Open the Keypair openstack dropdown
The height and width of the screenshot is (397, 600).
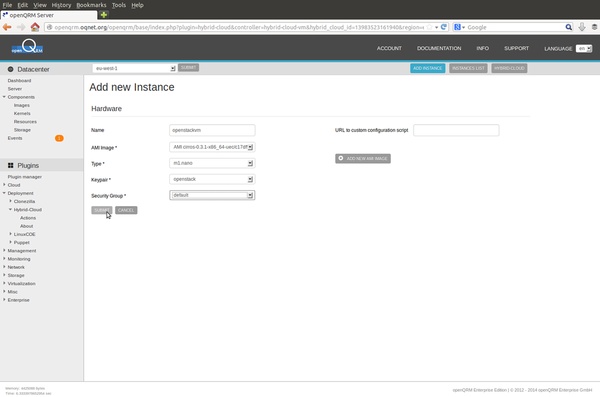tap(212, 179)
